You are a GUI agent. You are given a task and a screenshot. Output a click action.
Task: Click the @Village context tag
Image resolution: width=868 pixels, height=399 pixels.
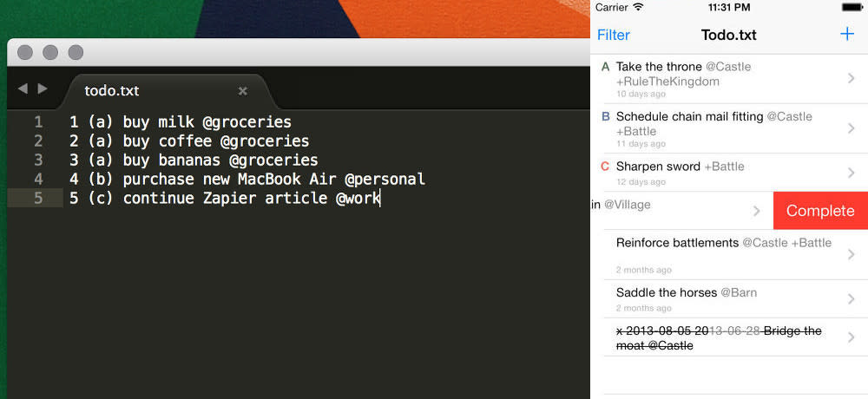point(628,205)
